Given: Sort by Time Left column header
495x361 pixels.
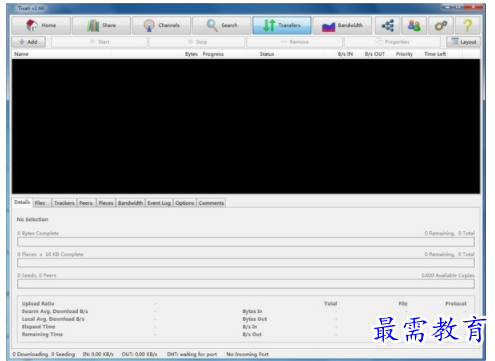Looking at the screenshot, I should (435, 54).
